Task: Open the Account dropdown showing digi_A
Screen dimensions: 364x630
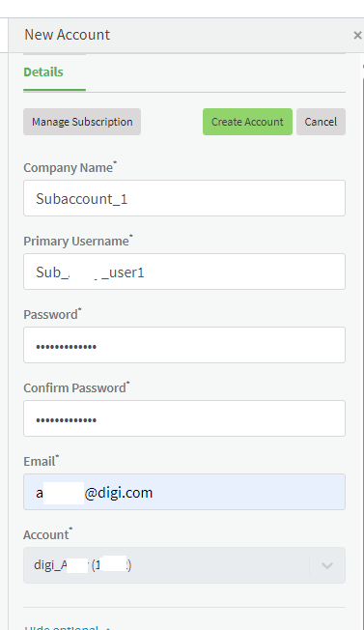Action: (184, 565)
